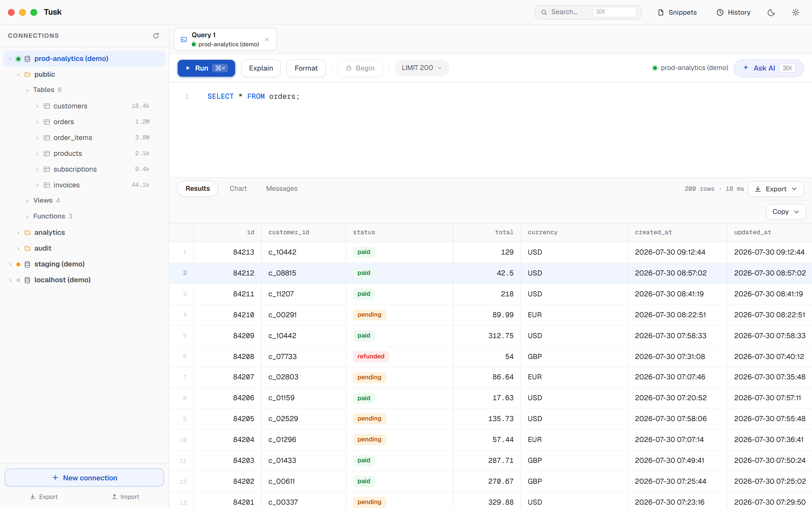
Task: Select row with id 84212
Action: coord(490,273)
